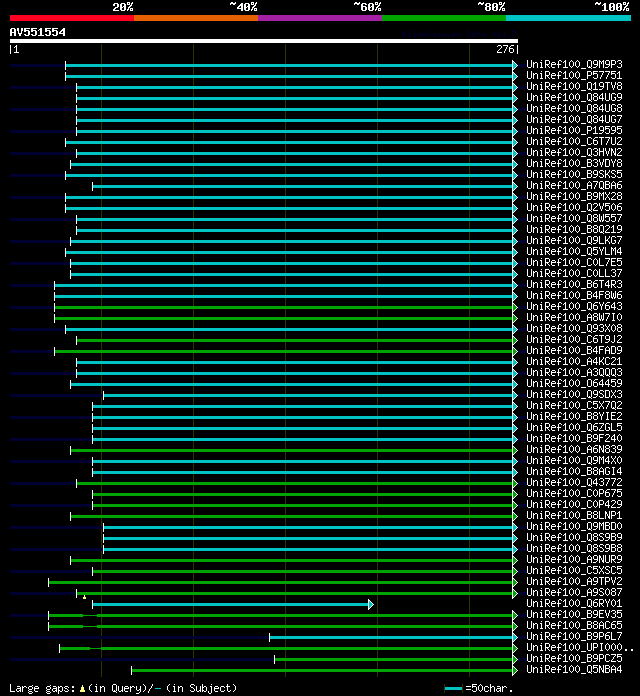Select the UniRef100_B8AC65 label

(574, 626)
